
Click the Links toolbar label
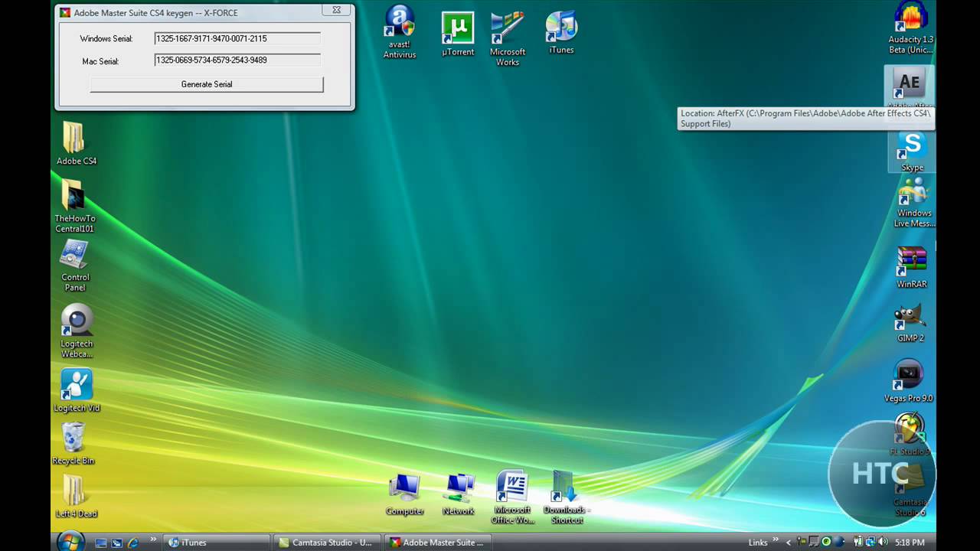point(758,543)
